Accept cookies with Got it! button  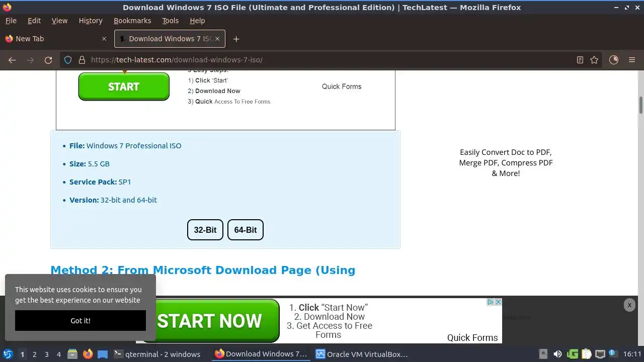[80, 321]
